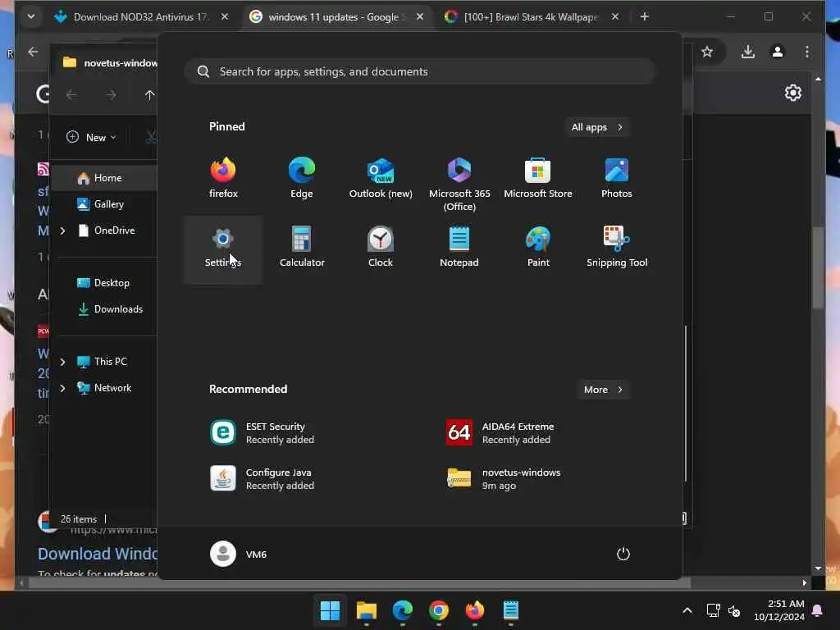Expand the Network tree node
The width and height of the screenshot is (840, 630).
62,388
